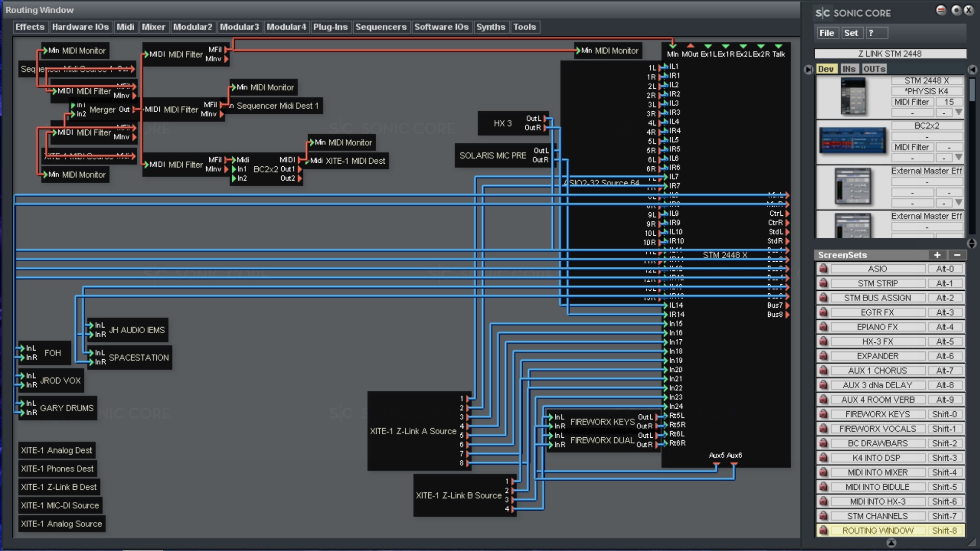The width and height of the screenshot is (980, 551).
Task: Open the Plug-Ins menu
Action: (330, 27)
